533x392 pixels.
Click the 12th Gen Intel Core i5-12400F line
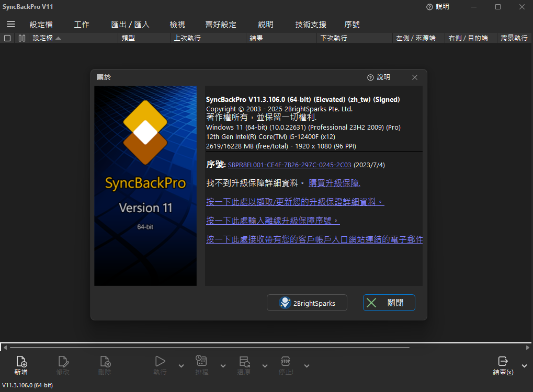[270, 137]
